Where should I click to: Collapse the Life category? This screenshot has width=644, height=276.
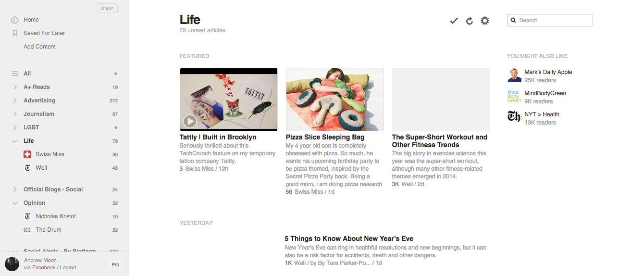coord(15,141)
